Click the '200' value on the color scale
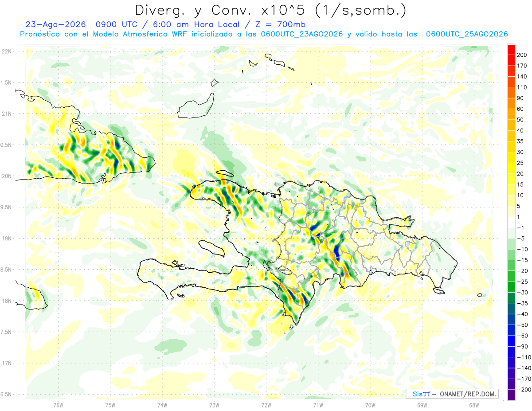This screenshot has height=411, width=532. [x=522, y=55]
